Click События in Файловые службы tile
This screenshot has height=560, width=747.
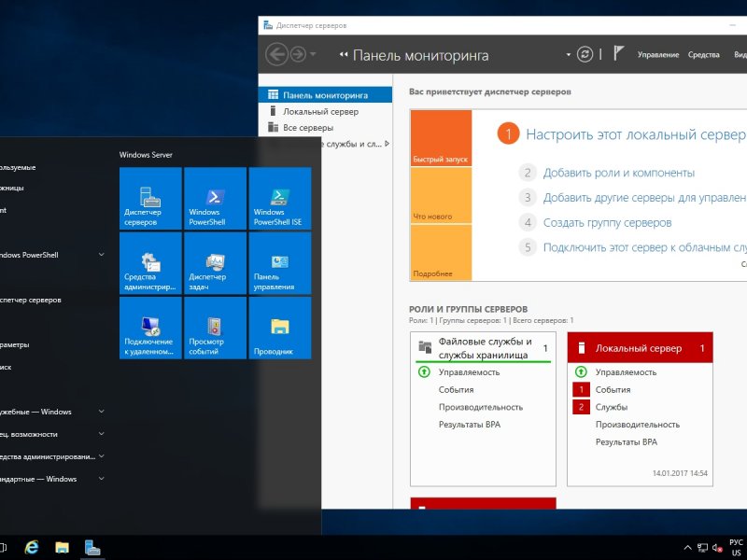click(456, 389)
